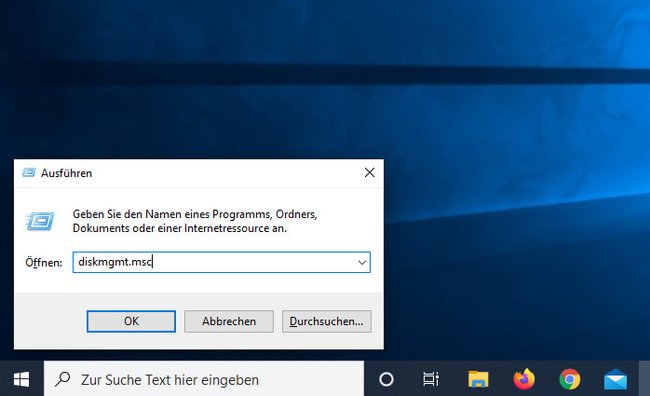The width and height of the screenshot is (650, 396).
Task: Open Cortana from the taskbar
Action: click(x=386, y=379)
